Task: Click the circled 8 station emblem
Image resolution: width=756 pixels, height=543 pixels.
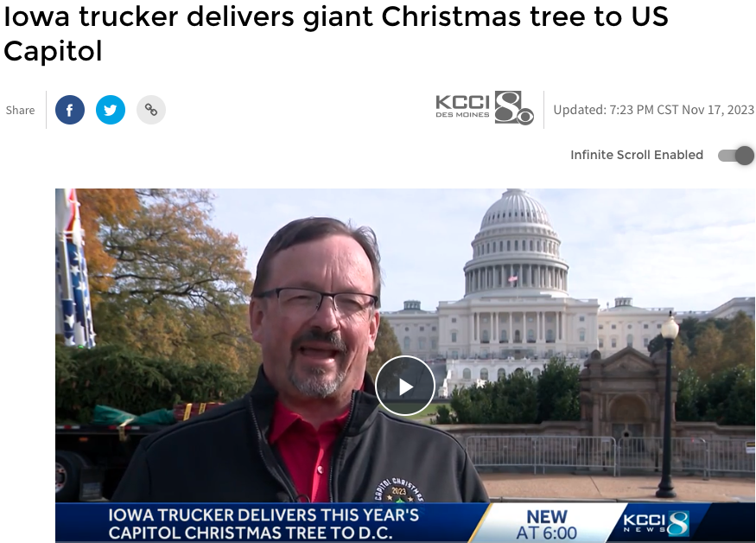Action: [x=514, y=109]
